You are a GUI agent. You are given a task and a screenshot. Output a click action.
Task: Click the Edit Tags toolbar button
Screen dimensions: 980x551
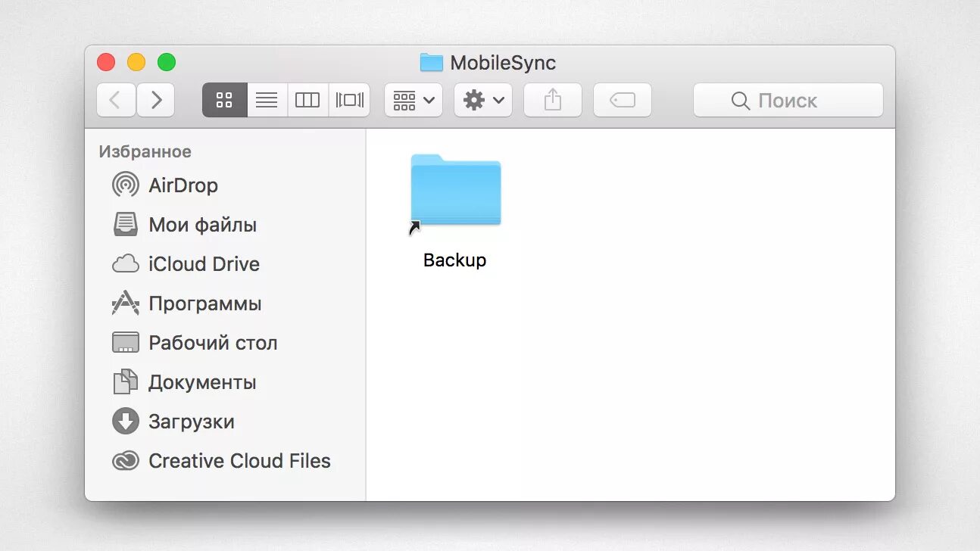623,100
